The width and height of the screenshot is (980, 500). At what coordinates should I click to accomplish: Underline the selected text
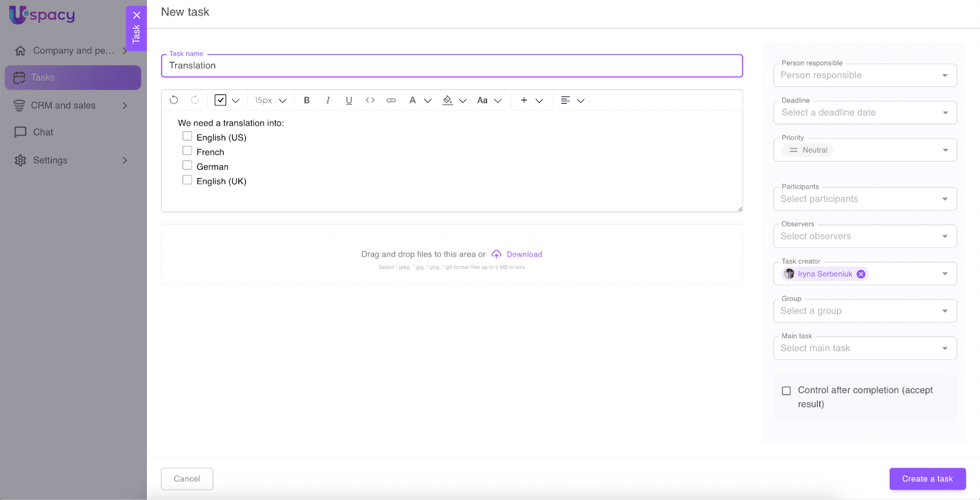[349, 100]
